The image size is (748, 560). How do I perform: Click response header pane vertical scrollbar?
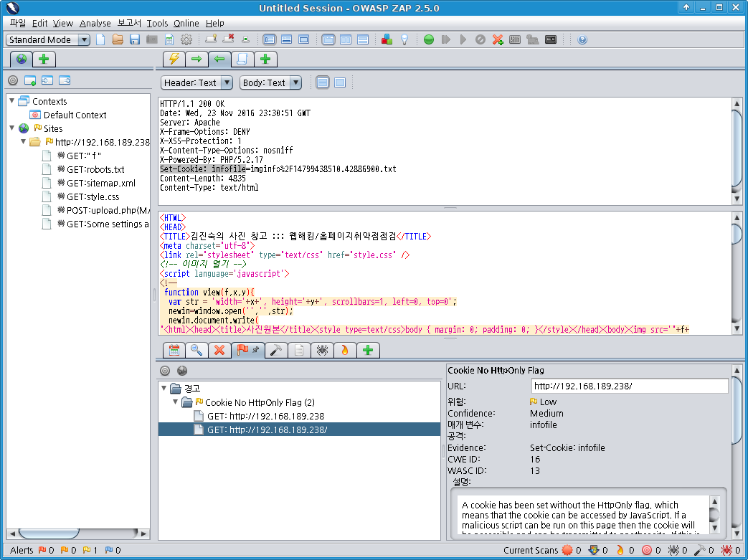tap(737, 151)
